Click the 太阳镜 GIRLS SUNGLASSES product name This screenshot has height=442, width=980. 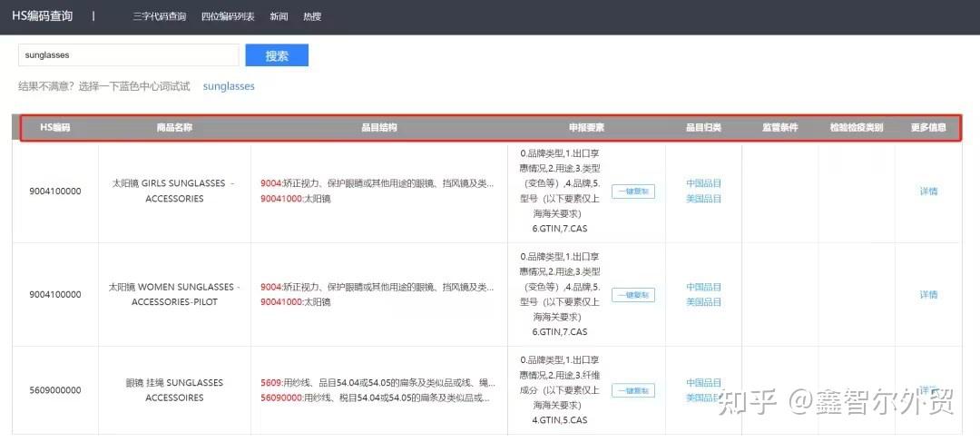(174, 192)
